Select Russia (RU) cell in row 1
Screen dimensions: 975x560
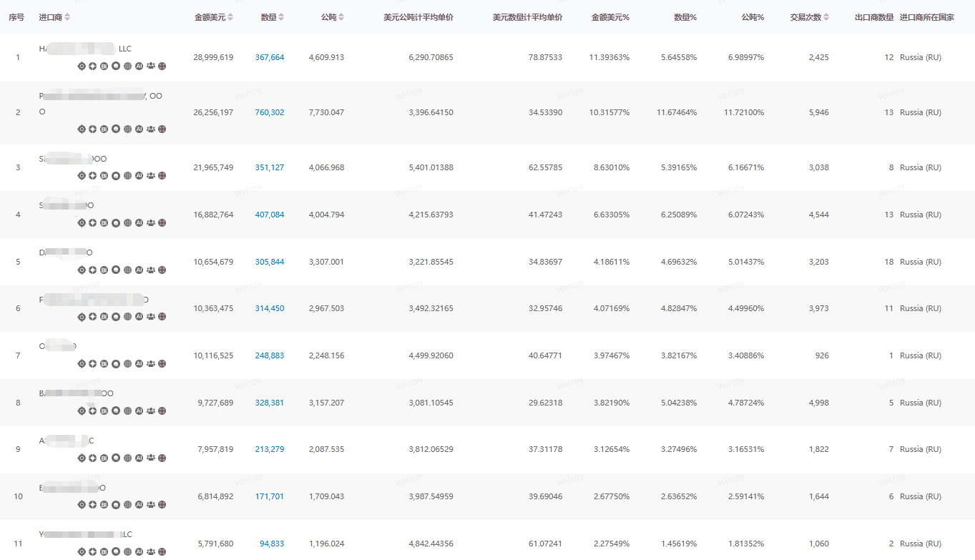pyautogui.click(x=920, y=57)
